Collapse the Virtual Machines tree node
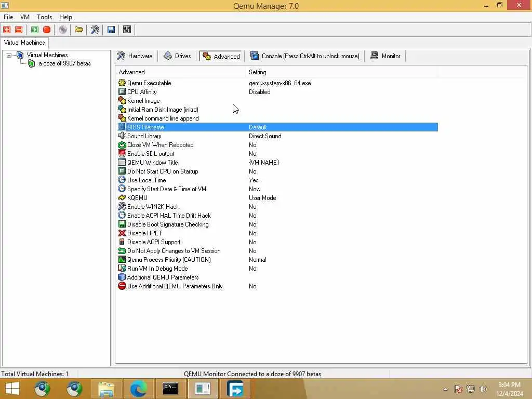The image size is (532, 399). coord(9,55)
